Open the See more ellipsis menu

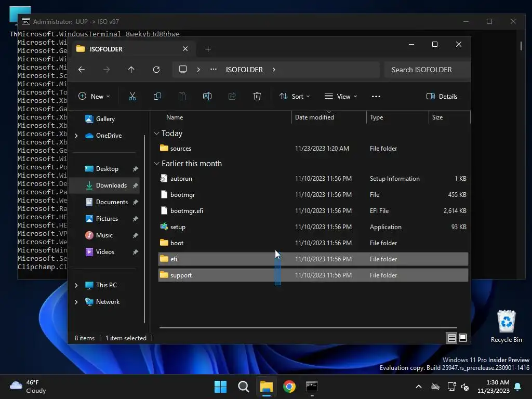[376, 96]
